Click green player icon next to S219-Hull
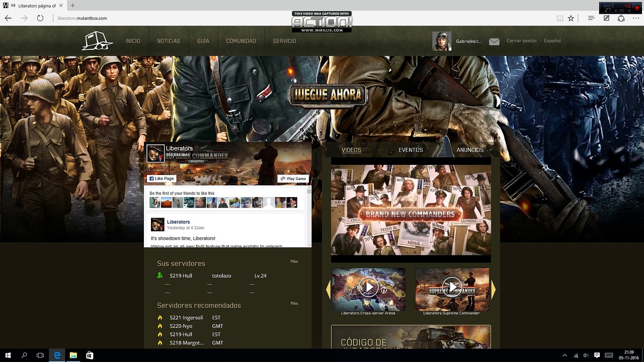The width and height of the screenshot is (644, 362). point(160,276)
